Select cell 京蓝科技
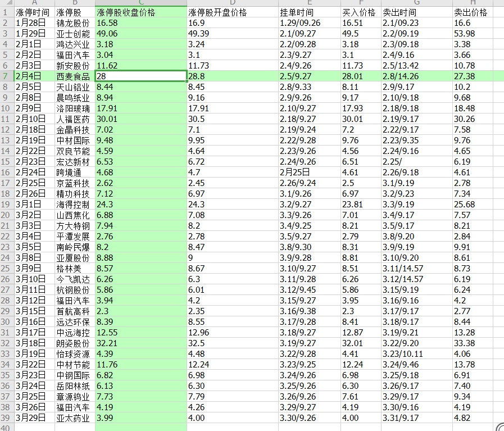 coord(75,183)
